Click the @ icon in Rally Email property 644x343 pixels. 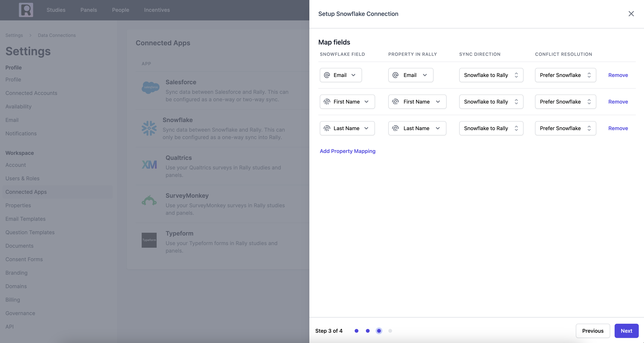click(395, 75)
